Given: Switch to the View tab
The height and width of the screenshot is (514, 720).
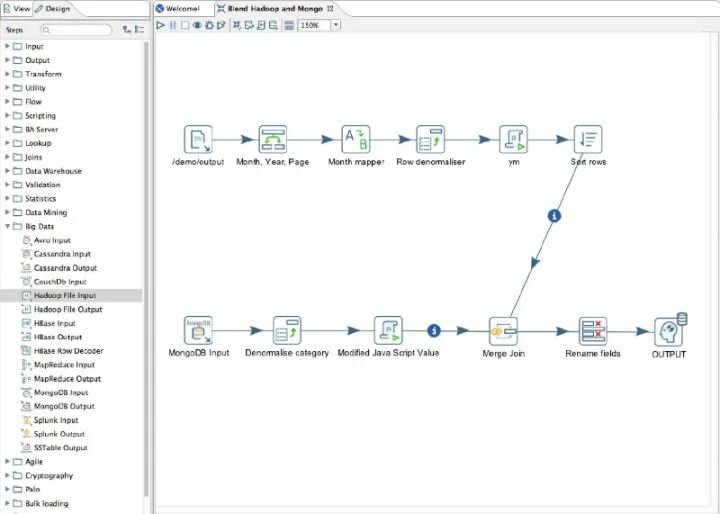Looking at the screenshot, I should coord(16,8).
